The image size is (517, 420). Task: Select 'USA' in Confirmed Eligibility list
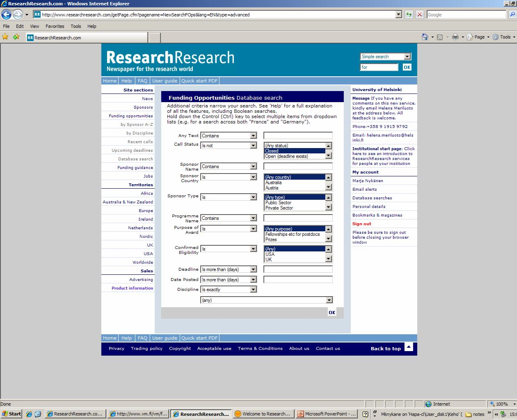tap(295, 254)
